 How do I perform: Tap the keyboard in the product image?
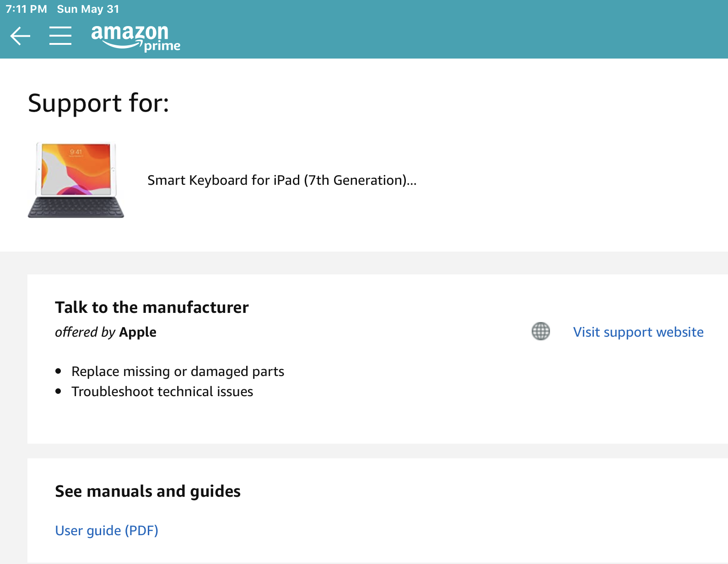76,207
